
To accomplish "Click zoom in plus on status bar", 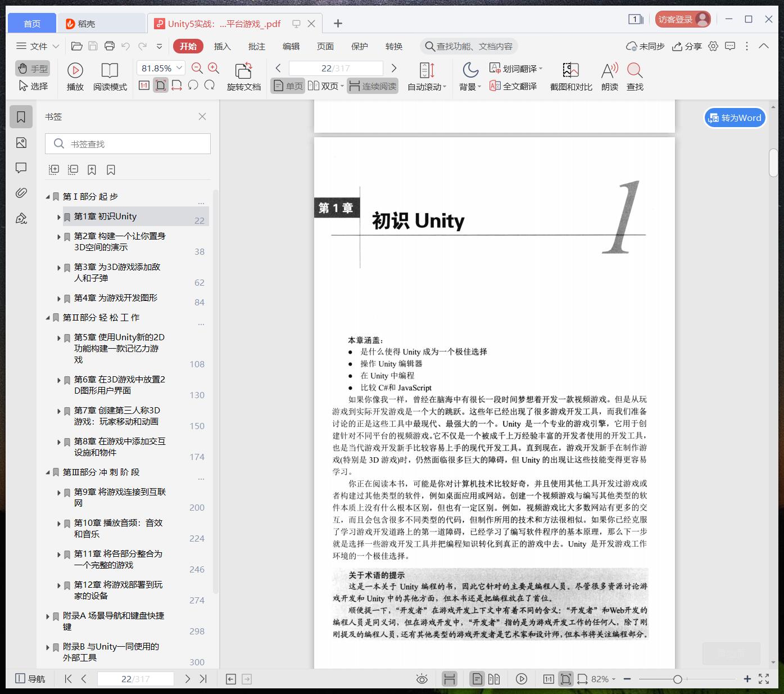I will point(747,679).
